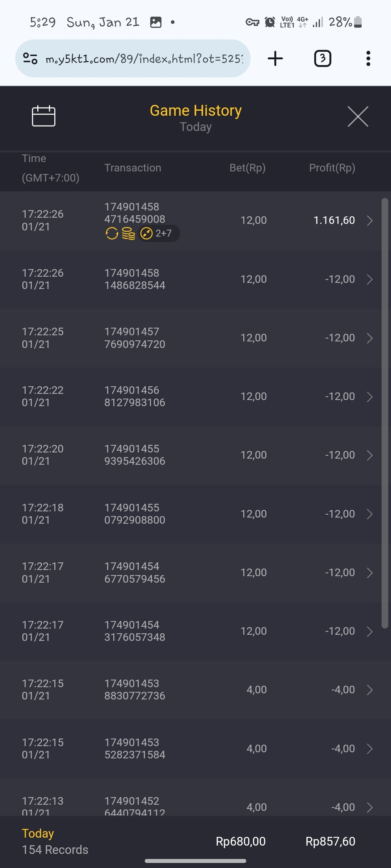
Task: Tap the coins stack icon in first transaction
Action: click(128, 234)
